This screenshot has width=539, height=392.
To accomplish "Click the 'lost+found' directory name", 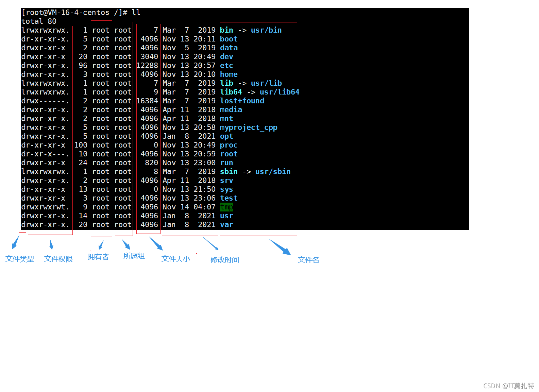I will [x=242, y=101].
